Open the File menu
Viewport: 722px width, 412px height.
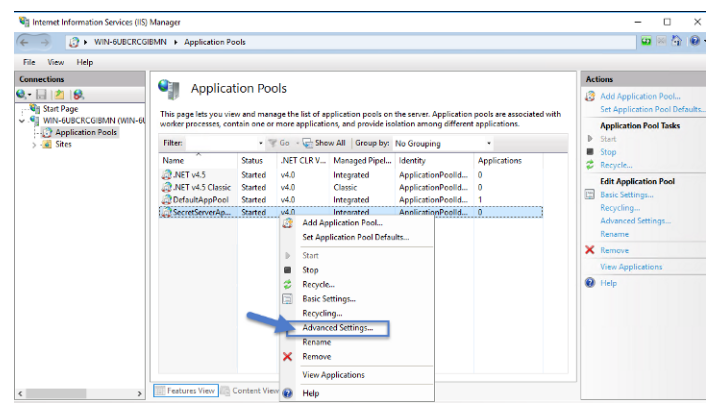click(x=29, y=62)
